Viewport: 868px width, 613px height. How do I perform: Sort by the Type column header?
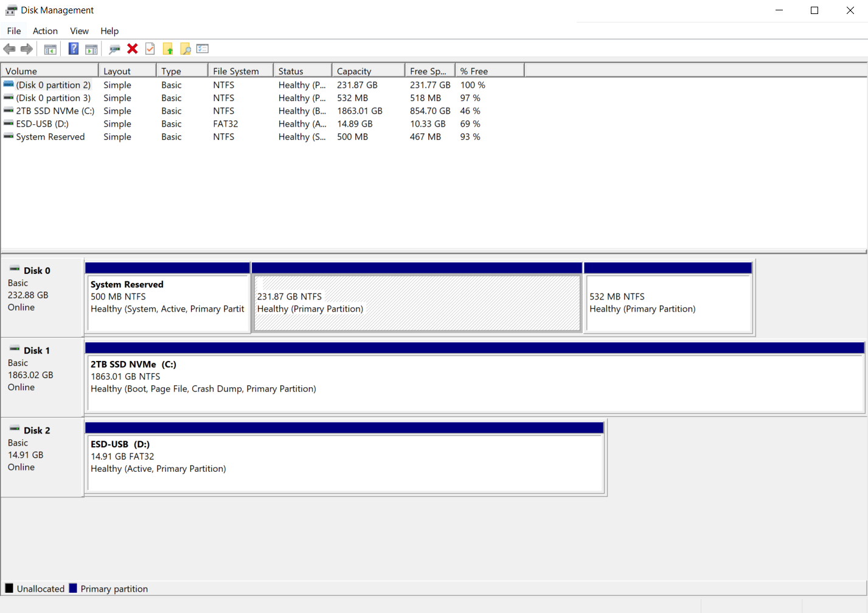tap(182, 71)
